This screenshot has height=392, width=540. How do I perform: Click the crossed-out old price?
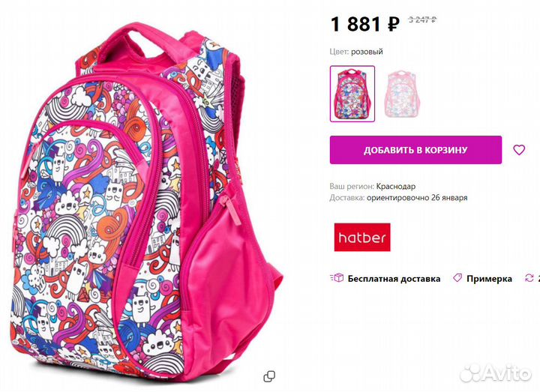pyautogui.click(x=422, y=19)
